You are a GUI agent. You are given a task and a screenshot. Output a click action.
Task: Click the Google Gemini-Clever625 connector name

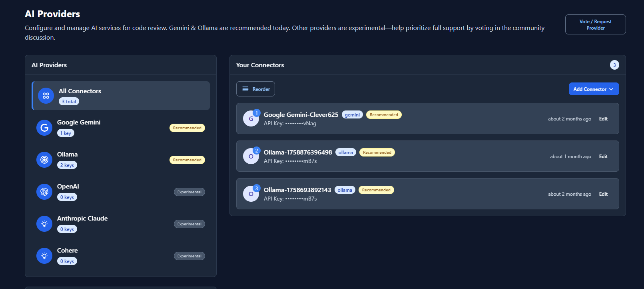(x=301, y=114)
